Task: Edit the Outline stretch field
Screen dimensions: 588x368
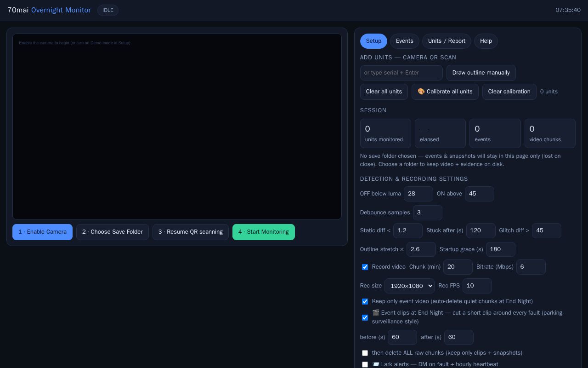Action: point(421,249)
